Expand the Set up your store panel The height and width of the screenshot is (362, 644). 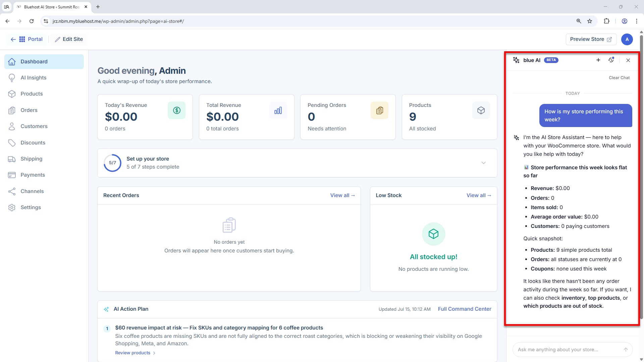click(x=483, y=163)
